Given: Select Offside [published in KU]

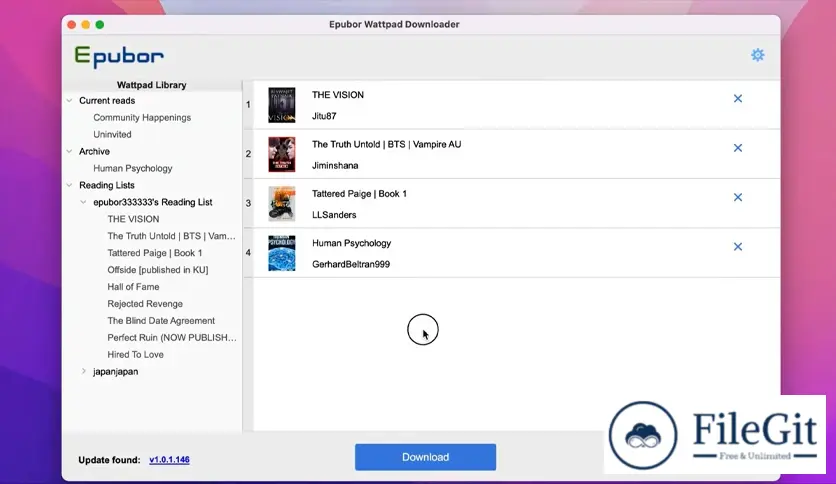Looking at the screenshot, I should pos(158,270).
